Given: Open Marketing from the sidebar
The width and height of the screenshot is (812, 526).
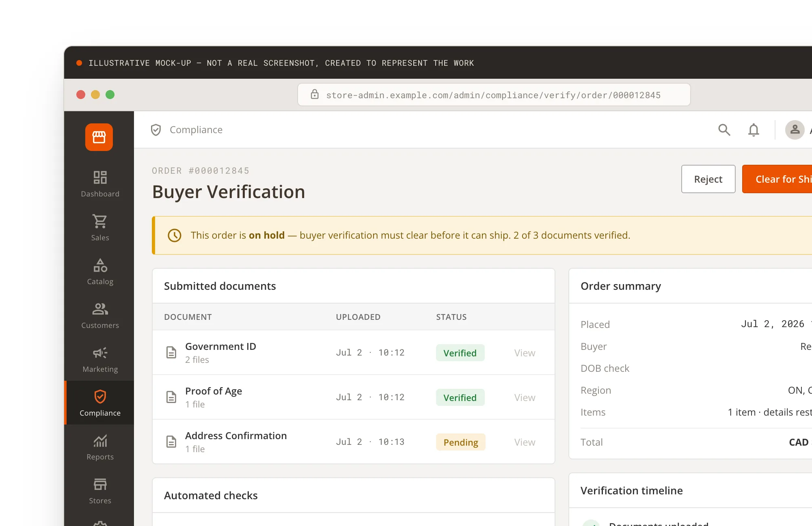Looking at the screenshot, I should 100,359.
